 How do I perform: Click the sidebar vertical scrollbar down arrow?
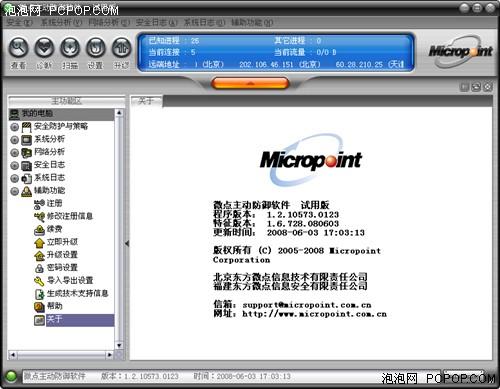click(x=119, y=345)
